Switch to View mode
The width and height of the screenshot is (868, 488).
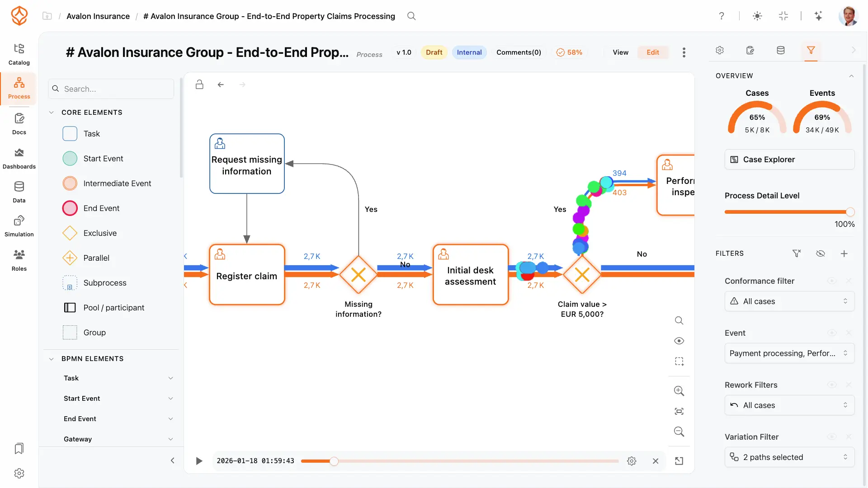point(620,52)
